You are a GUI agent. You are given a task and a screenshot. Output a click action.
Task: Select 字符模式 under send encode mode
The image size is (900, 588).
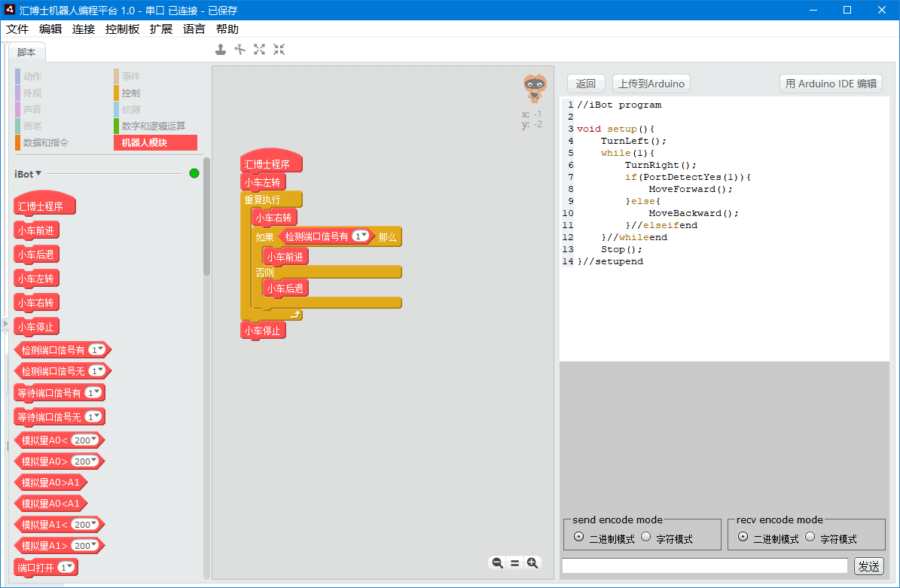tap(646, 537)
